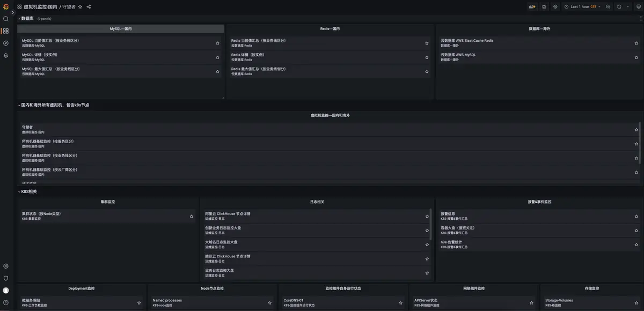Screen dimensions: 644x311
Task: Open Configuration gear in sidebar
Action: coord(6,266)
